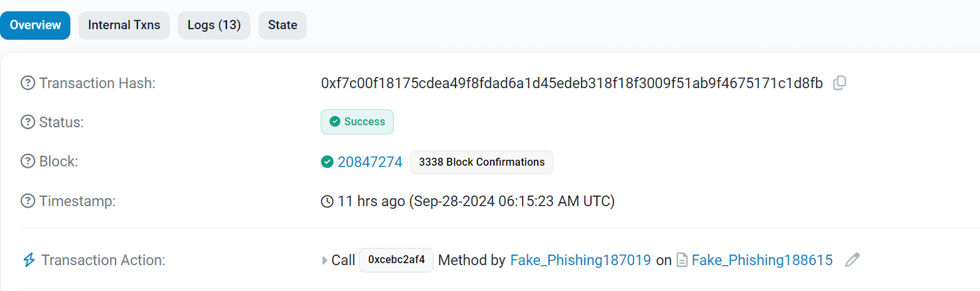980x291 pixels.
Task: Click the green block verified checkmark icon
Action: [327, 162]
